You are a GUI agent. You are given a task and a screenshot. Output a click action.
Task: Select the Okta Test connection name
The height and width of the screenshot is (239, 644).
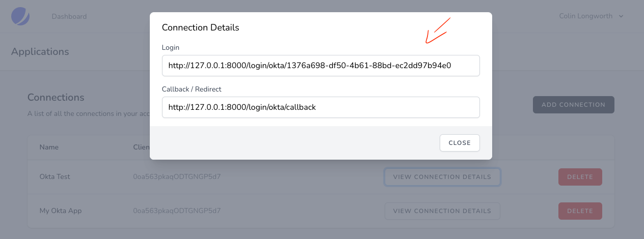point(55,177)
